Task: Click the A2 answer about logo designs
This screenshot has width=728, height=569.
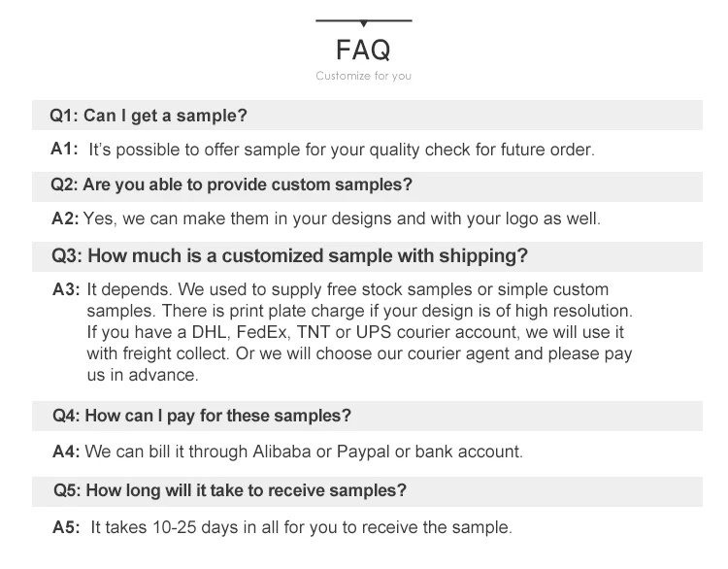Action: pyautogui.click(x=341, y=218)
